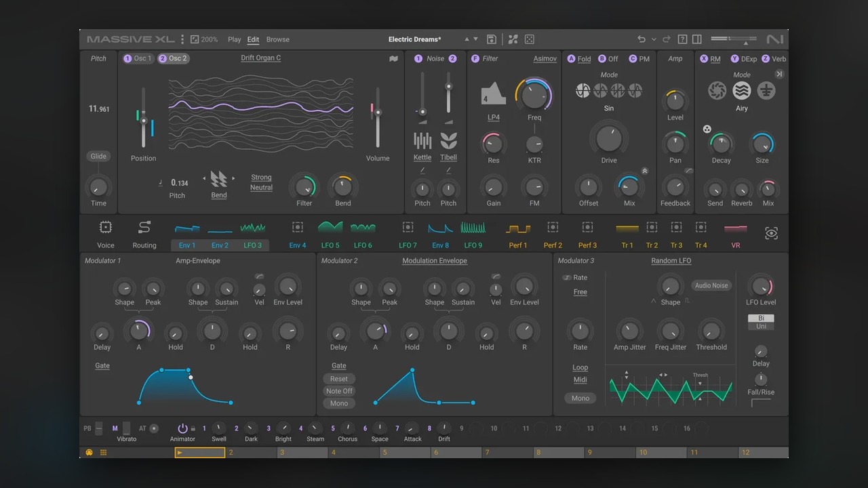Click the save preset disk icon
The height and width of the screenshot is (488, 868).
tap(492, 39)
